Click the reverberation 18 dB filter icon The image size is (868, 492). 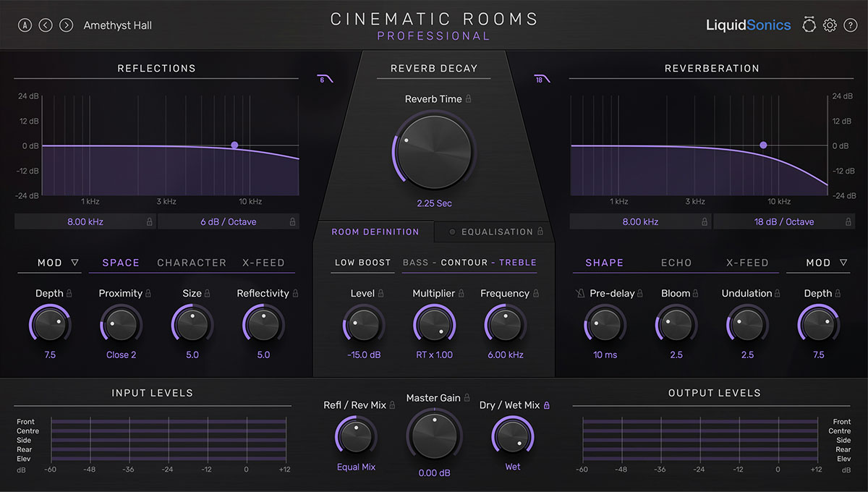(x=542, y=80)
